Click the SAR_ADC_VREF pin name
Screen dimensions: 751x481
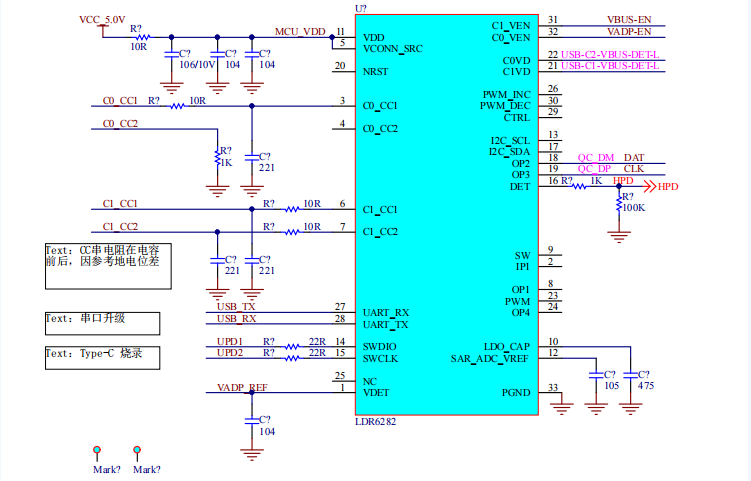click(489, 359)
